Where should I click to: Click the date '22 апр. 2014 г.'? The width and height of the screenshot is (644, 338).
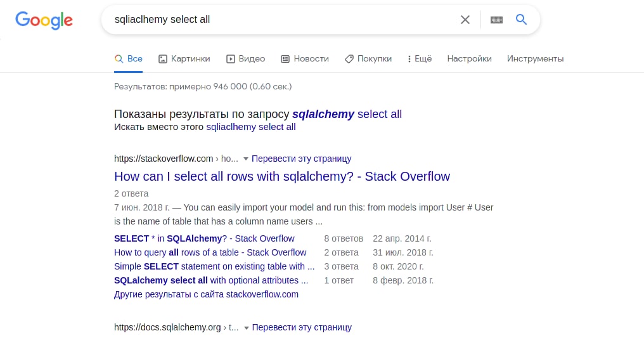point(402,238)
